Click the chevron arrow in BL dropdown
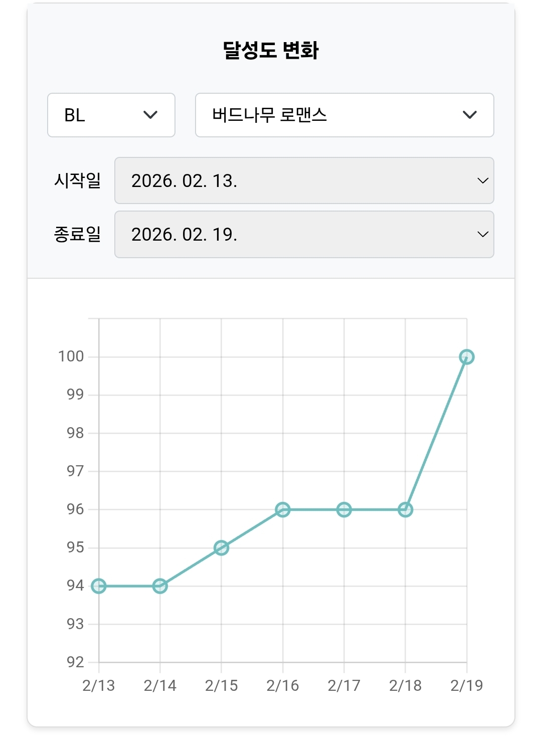 pyautogui.click(x=150, y=115)
